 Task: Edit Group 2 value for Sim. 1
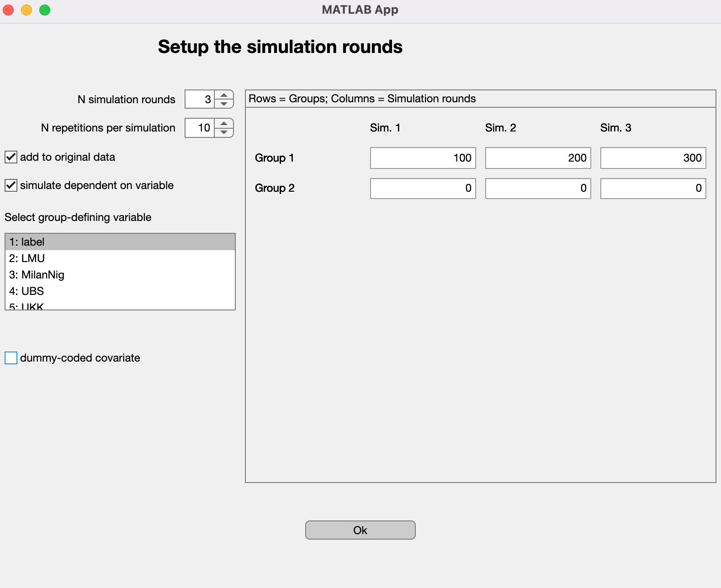[423, 189]
